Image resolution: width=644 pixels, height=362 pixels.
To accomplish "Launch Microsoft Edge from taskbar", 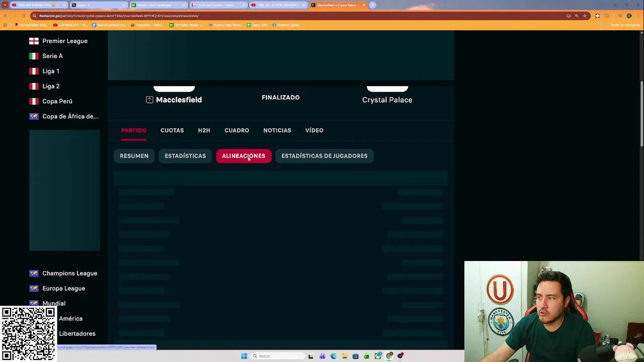I will click(x=333, y=356).
